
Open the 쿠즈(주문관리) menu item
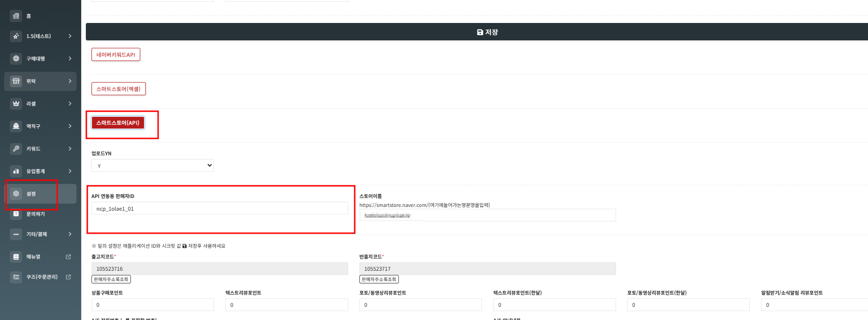[40, 277]
